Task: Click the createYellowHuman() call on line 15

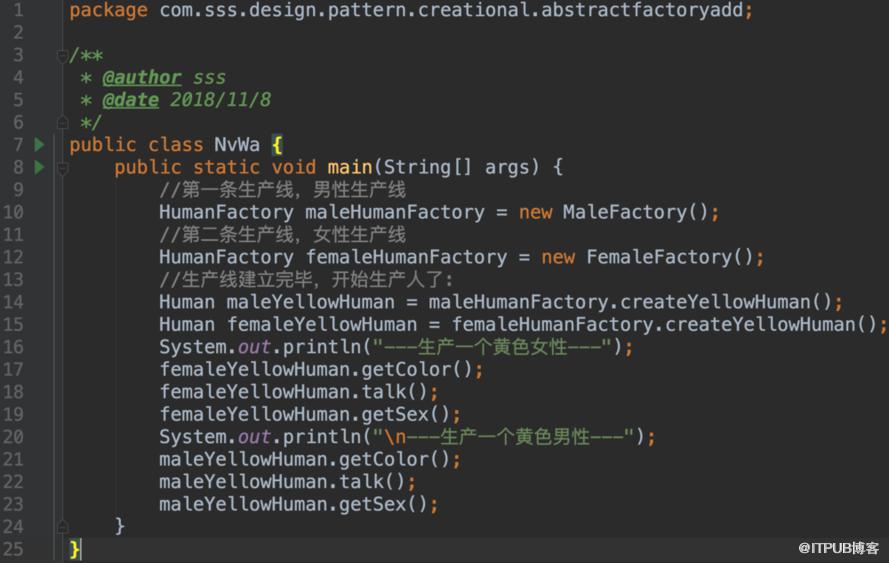Action: click(x=771, y=324)
